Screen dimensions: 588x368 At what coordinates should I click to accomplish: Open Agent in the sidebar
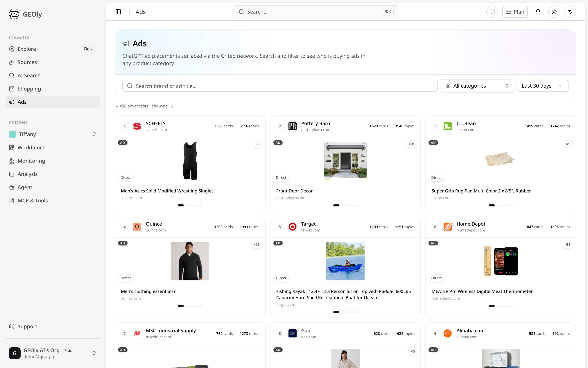tap(53, 187)
